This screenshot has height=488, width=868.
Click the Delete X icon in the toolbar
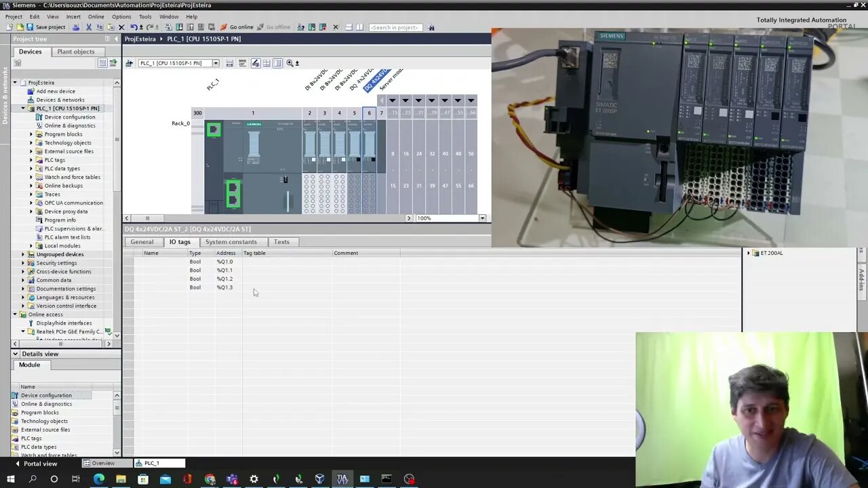(121, 27)
